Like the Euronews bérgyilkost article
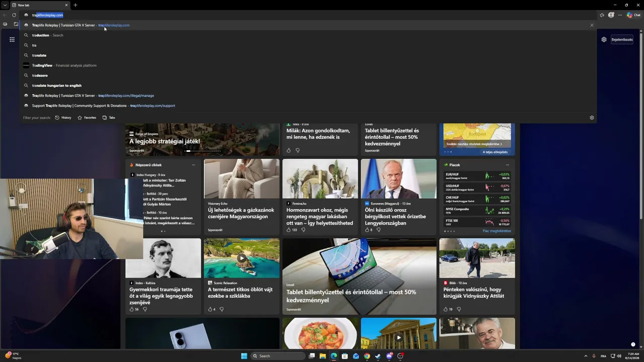 click(367, 230)
